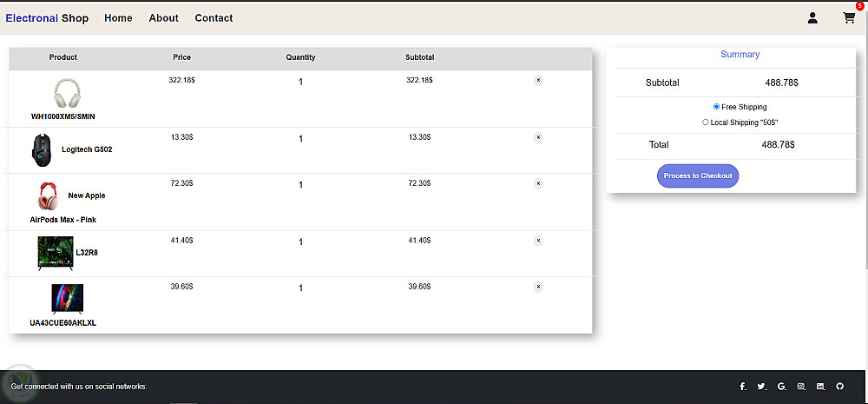Select the Free Shipping option
The image size is (868, 404).
coord(716,106)
